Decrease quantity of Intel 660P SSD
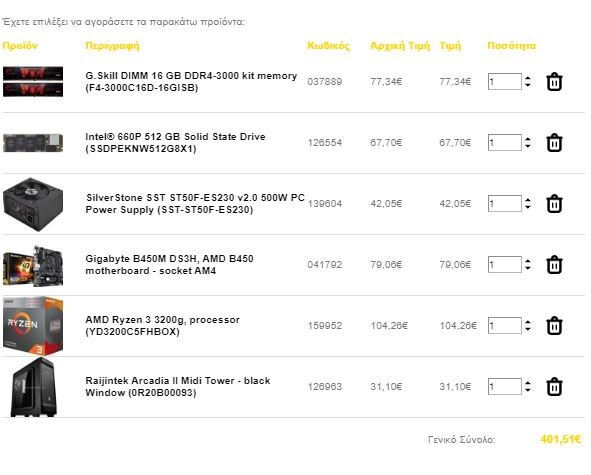 (x=528, y=146)
